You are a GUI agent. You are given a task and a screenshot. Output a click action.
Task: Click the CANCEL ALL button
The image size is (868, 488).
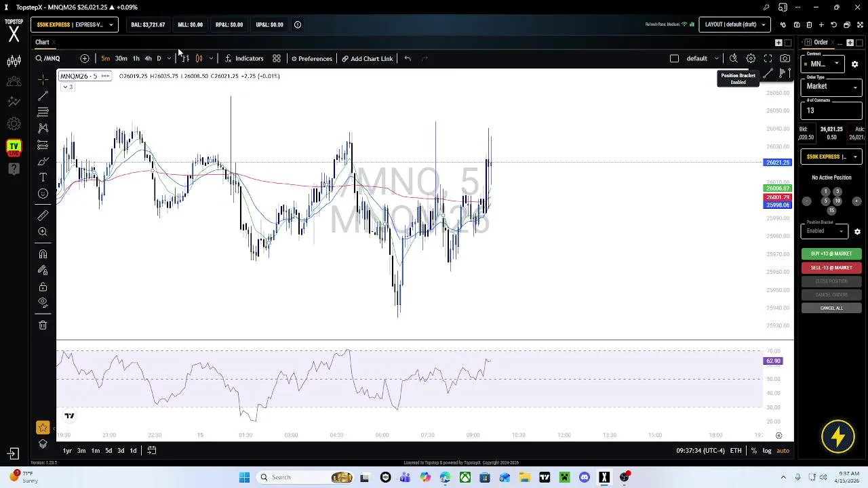[x=831, y=308]
